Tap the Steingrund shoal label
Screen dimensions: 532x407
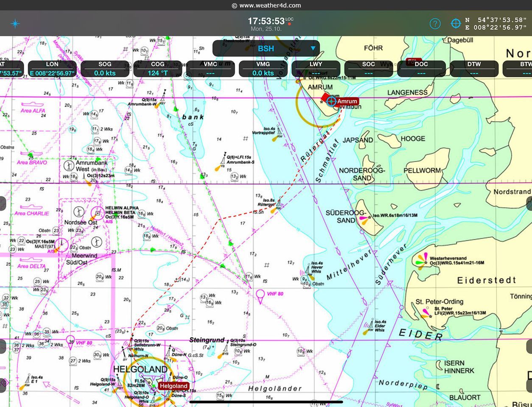point(207,340)
